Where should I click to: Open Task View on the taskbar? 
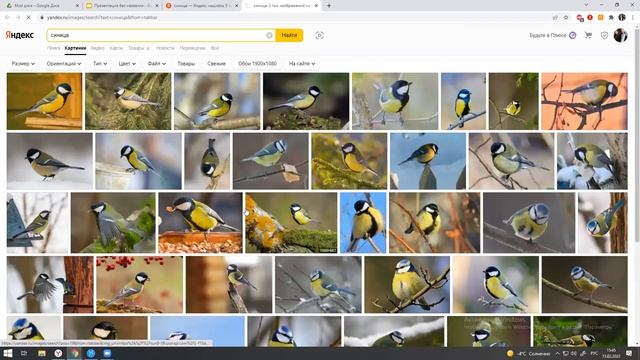[x=24, y=353]
